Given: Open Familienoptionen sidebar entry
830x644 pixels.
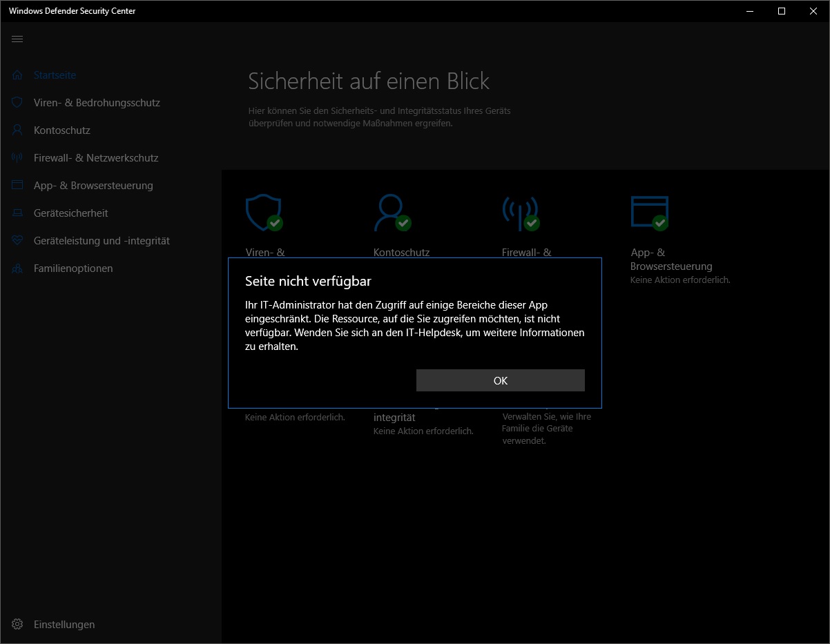Looking at the screenshot, I should [110, 269].
